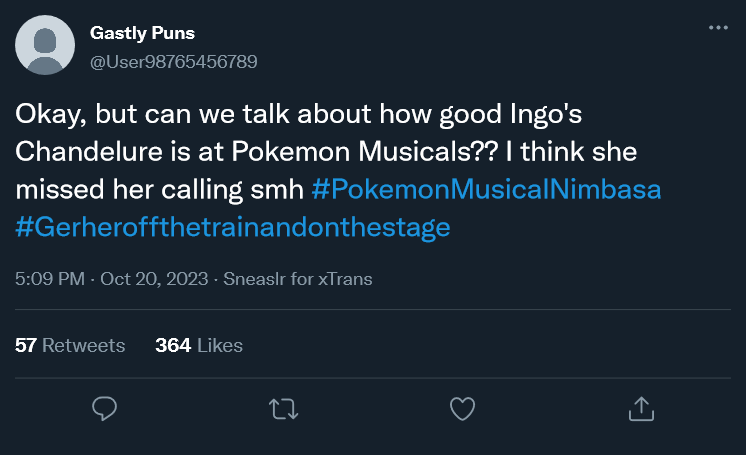Click the reply speech bubble icon

[x=105, y=408]
